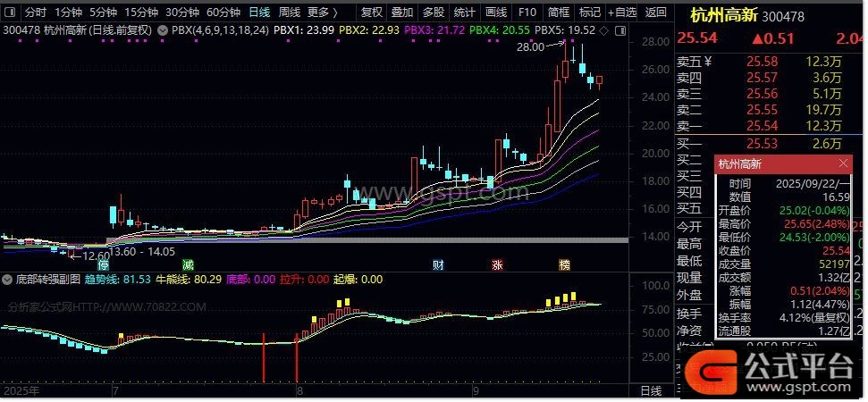This screenshot has height=402, width=868.
Task: Click the 停 event marker
Action: coord(104,265)
